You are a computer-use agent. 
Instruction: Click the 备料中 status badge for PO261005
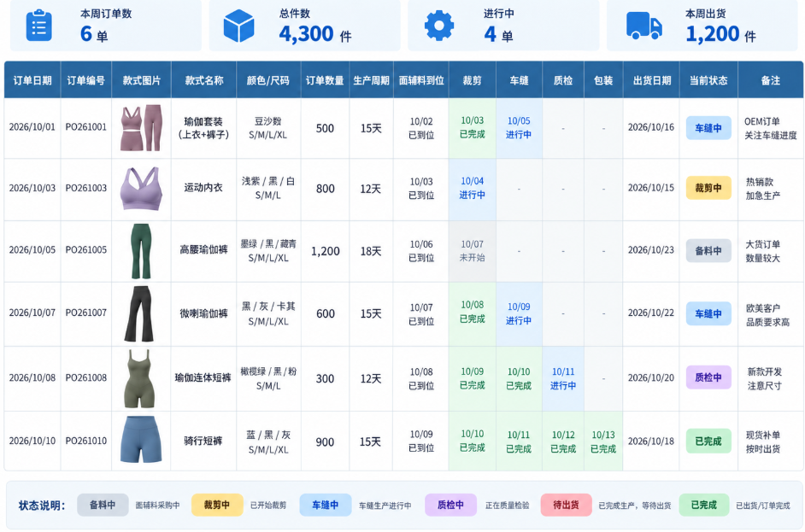(708, 251)
